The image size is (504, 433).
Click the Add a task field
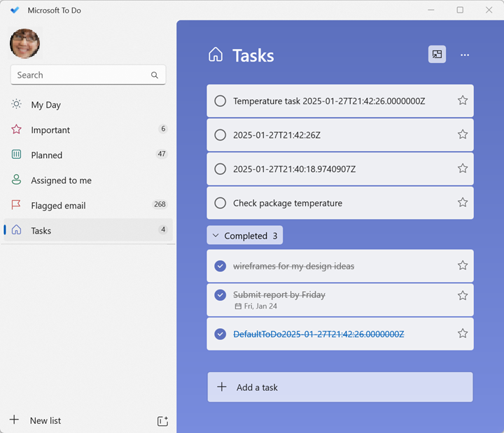click(340, 387)
